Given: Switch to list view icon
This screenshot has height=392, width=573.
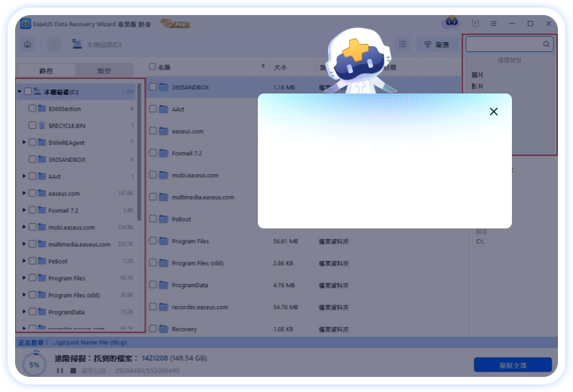Looking at the screenshot, I should tap(403, 44).
